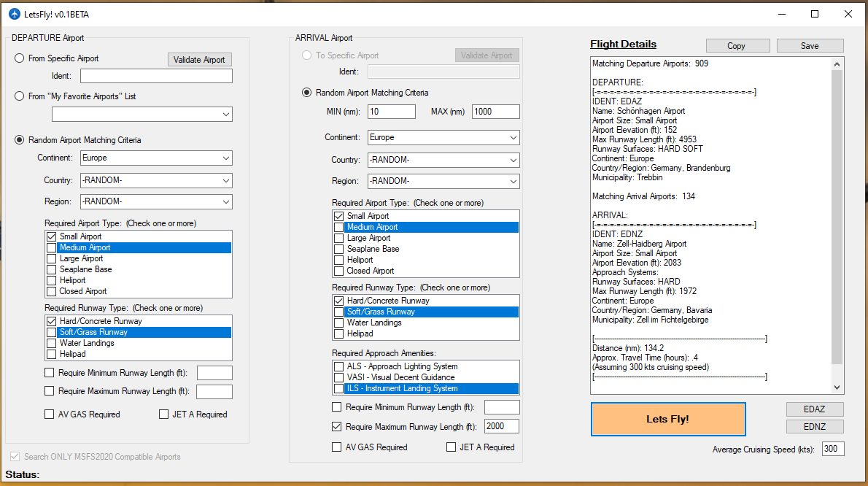The image size is (868, 486).
Task: Click the Copy flight details button
Action: tap(736, 46)
